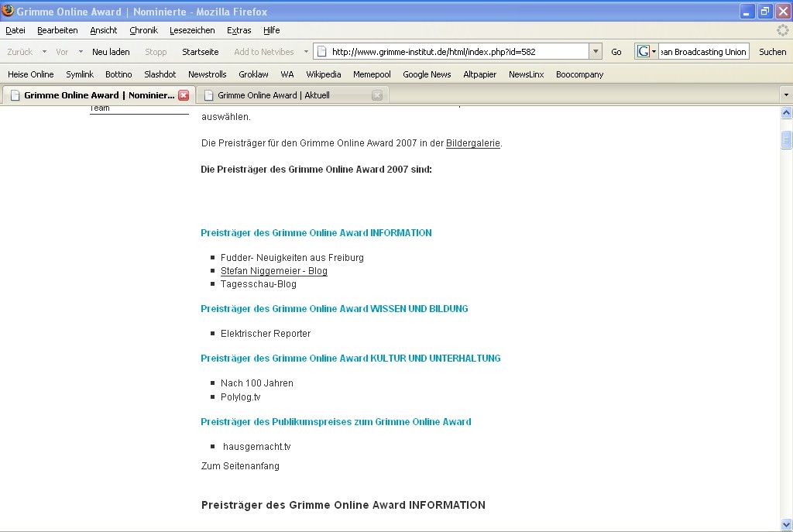Click the Go button
Viewport: 793px width, 532px height.
coord(616,52)
